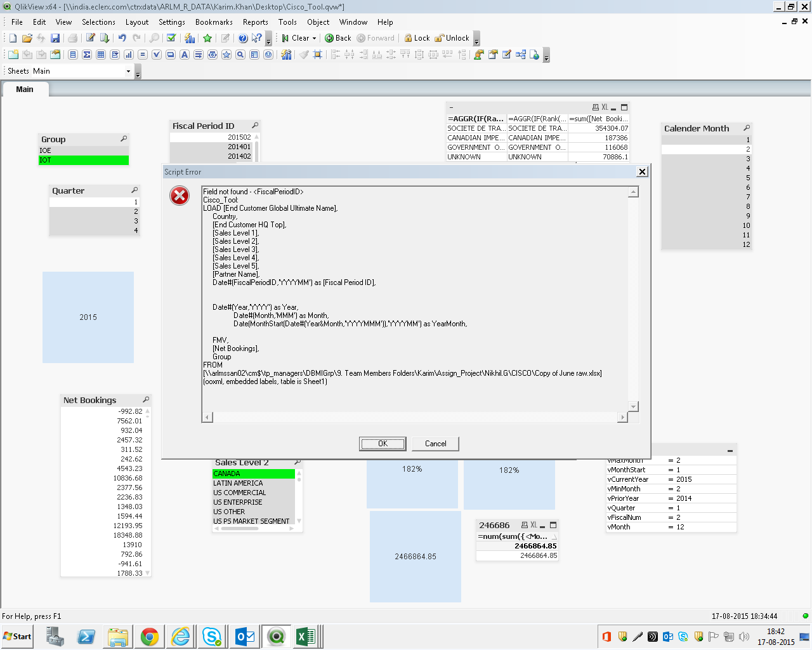Click Cancel in the Script Error dialog
812x650 pixels.
[435, 444]
